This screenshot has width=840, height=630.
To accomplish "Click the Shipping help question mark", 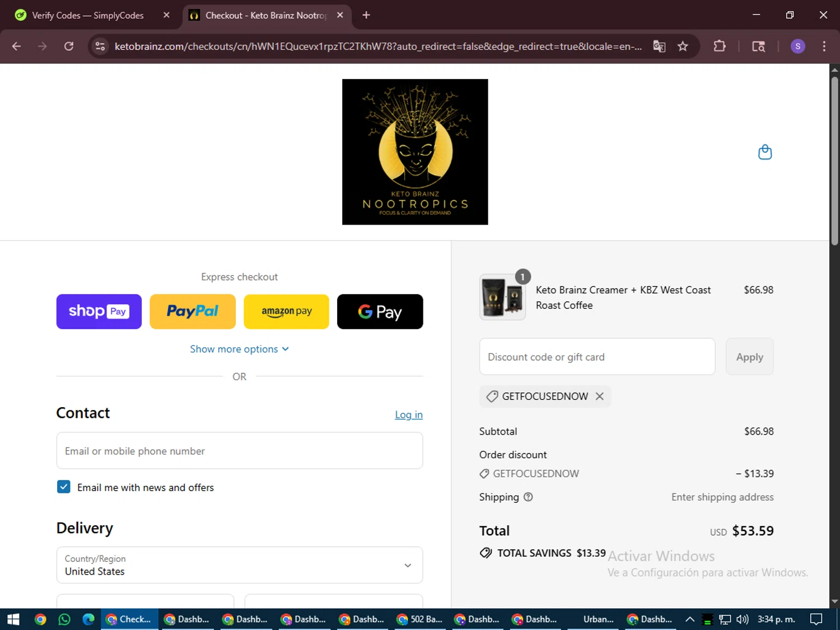I will 528,497.
